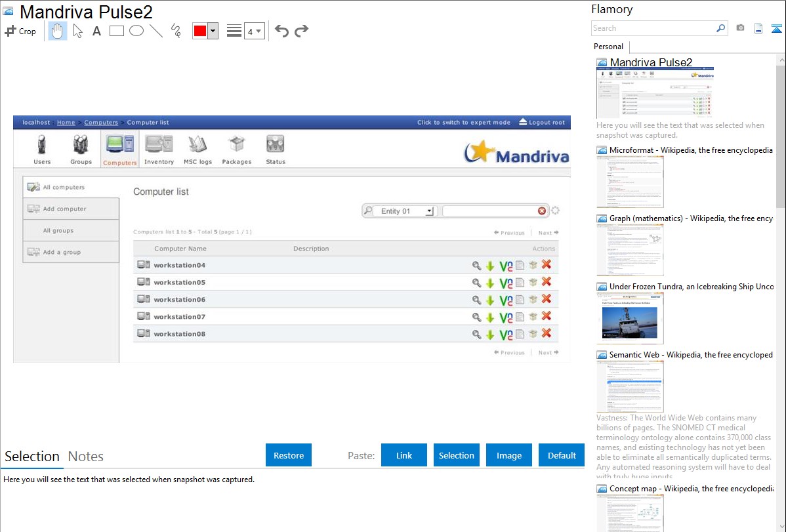Click the Home breadcrumb link

click(x=66, y=123)
